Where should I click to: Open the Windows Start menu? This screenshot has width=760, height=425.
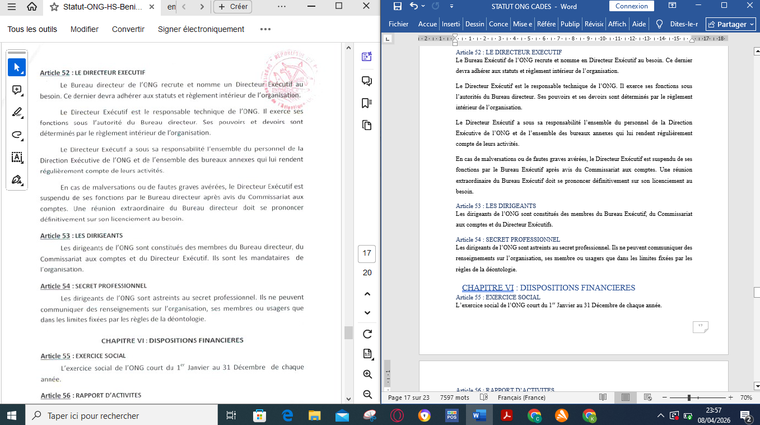point(12,415)
